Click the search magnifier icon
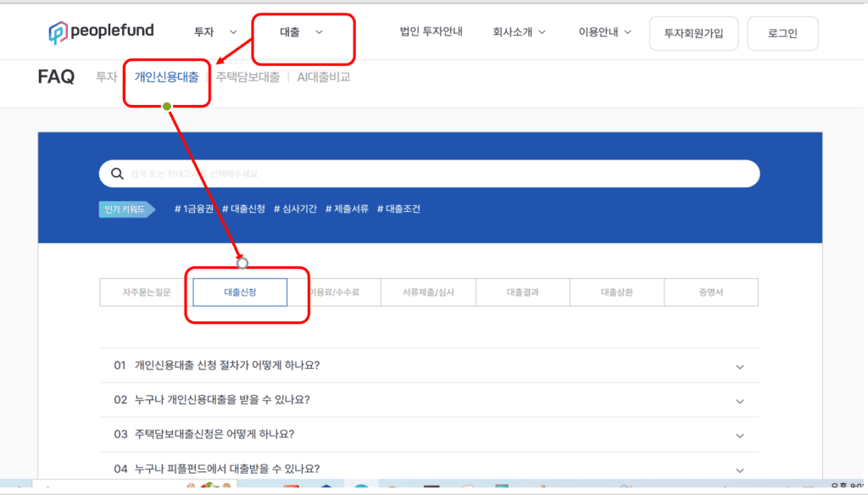The width and height of the screenshot is (868, 495). click(117, 174)
